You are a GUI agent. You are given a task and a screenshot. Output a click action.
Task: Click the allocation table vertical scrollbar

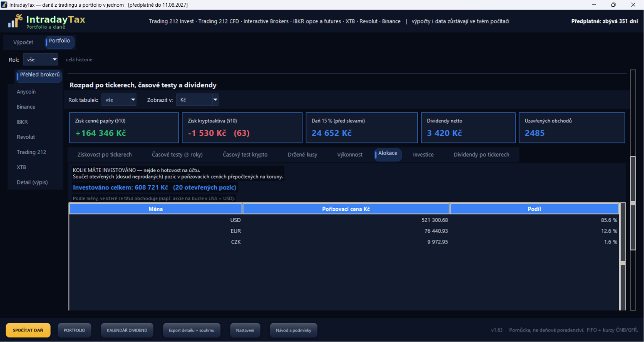(x=623, y=256)
